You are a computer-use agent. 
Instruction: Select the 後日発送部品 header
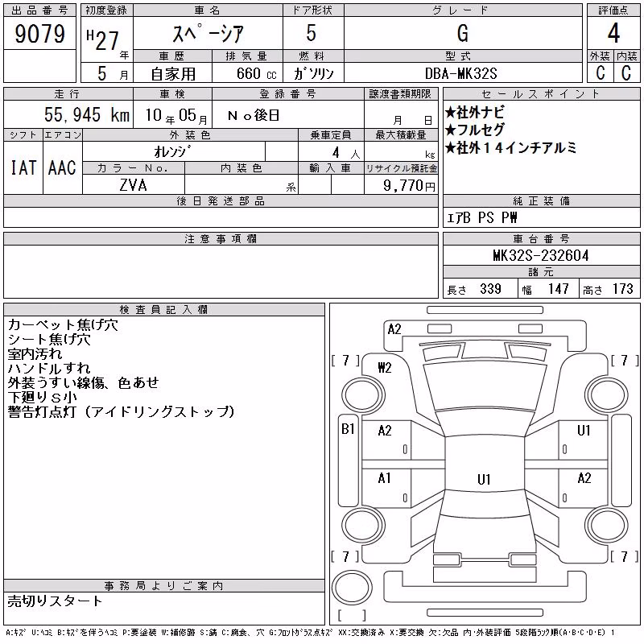coord(221,201)
